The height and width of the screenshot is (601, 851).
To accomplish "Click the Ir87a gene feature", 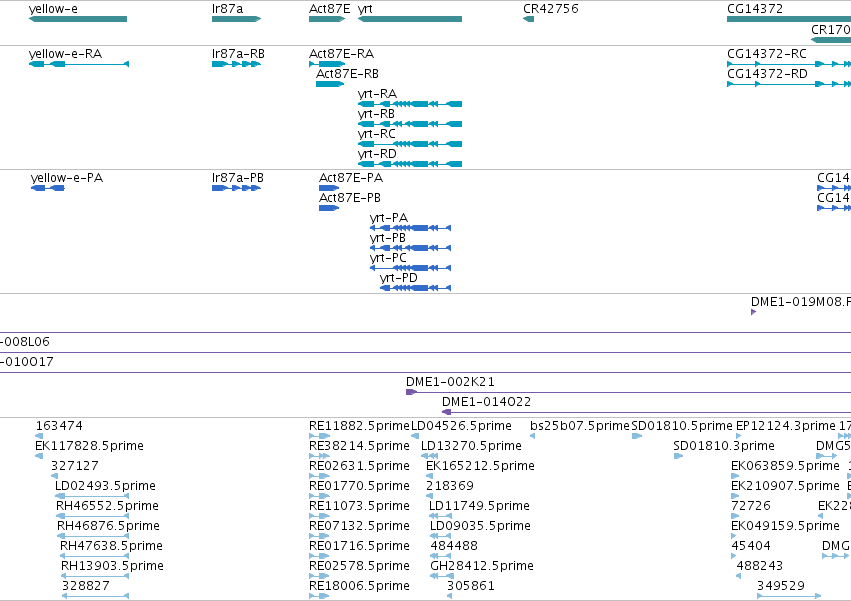I will point(237,19).
